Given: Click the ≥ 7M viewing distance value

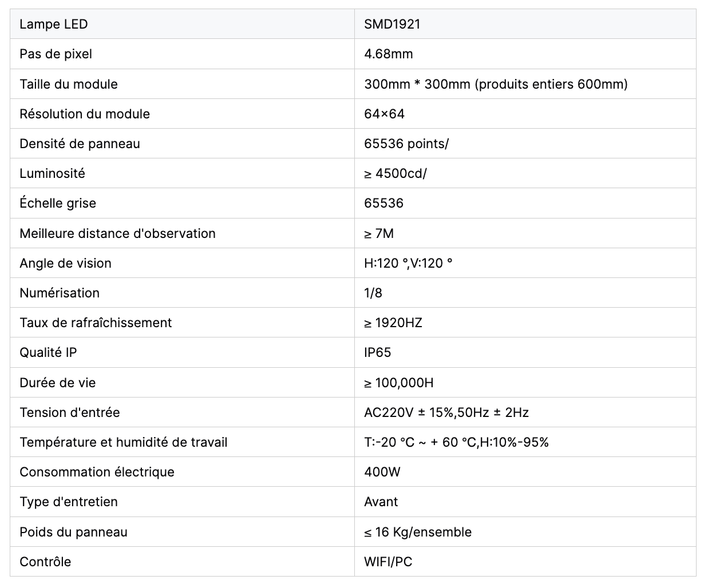Looking at the screenshot, I should point(379,233).
